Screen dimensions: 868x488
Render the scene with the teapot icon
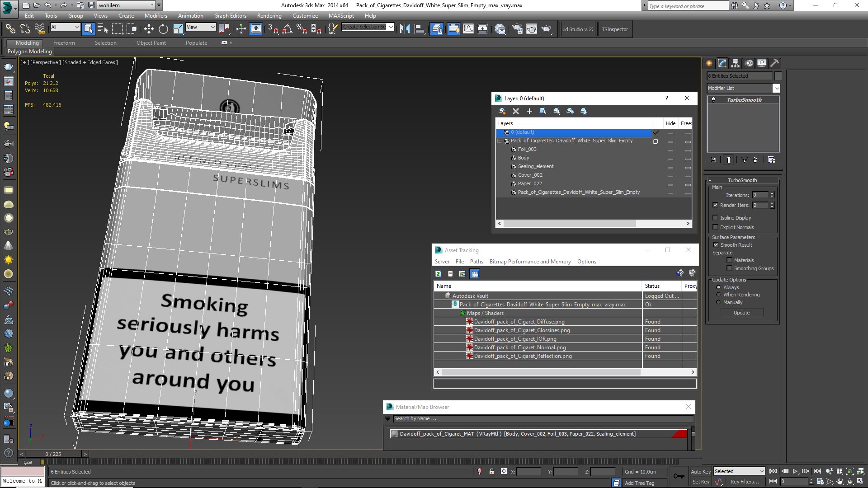546,29
